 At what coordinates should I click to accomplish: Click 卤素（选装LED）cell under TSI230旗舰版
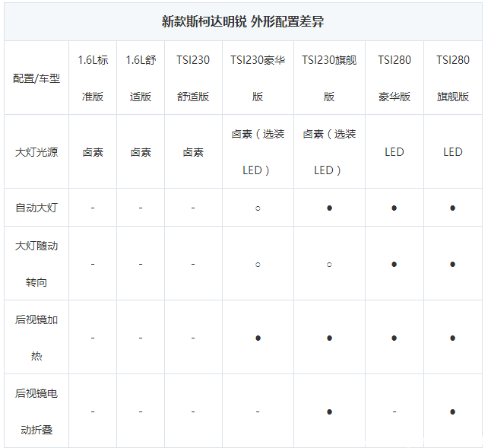pos(329,151)
